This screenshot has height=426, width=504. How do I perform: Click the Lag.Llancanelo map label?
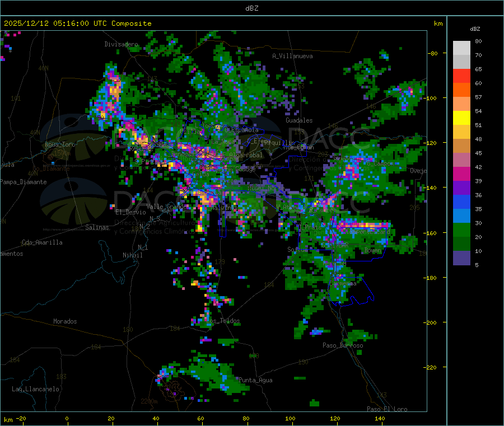[35, 389]
